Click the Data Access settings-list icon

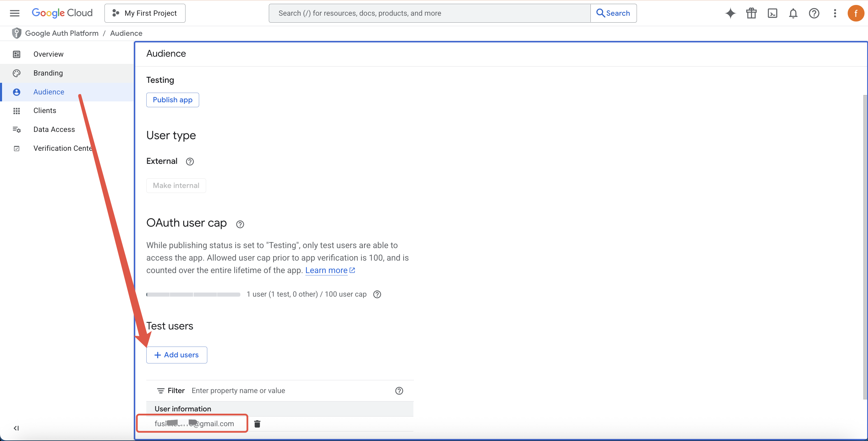pos(17,130)
